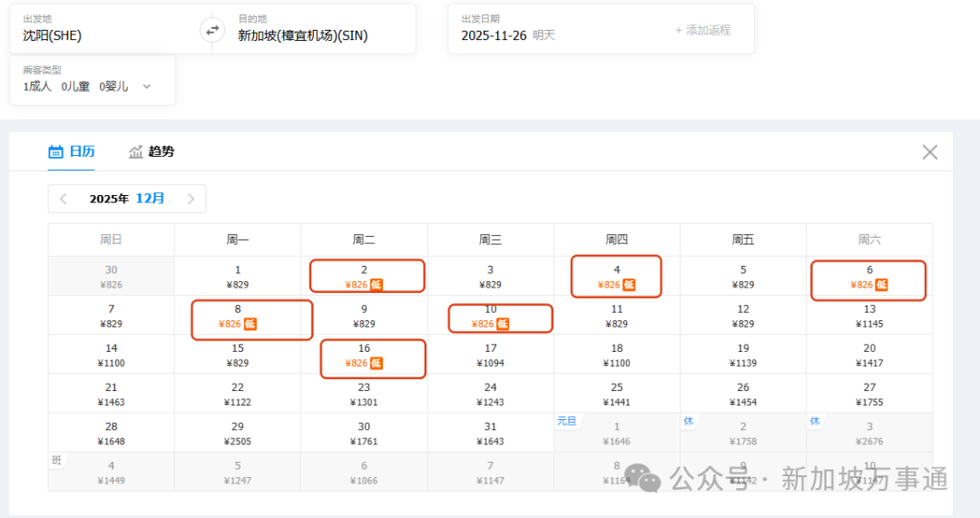Select December 7 priced ¥829

(112, 316)
